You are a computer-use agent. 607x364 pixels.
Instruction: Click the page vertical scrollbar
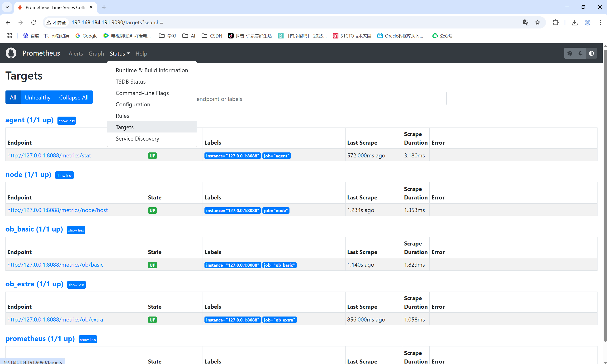605,195
